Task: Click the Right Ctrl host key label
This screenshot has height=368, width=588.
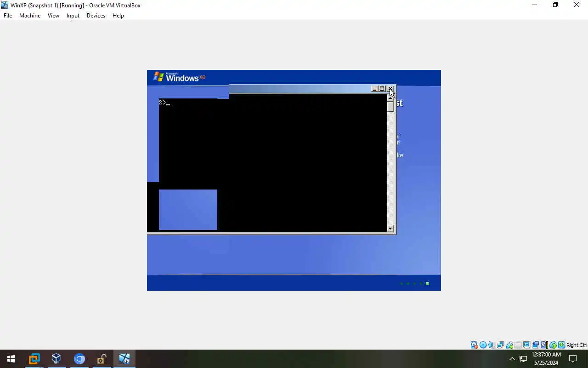Action: point(577,345)
